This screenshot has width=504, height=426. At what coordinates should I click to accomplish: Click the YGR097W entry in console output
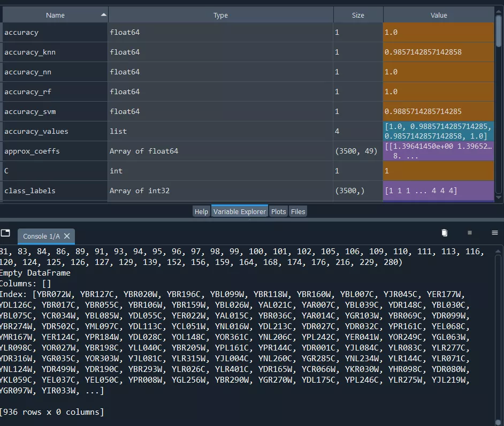[17, 391]
